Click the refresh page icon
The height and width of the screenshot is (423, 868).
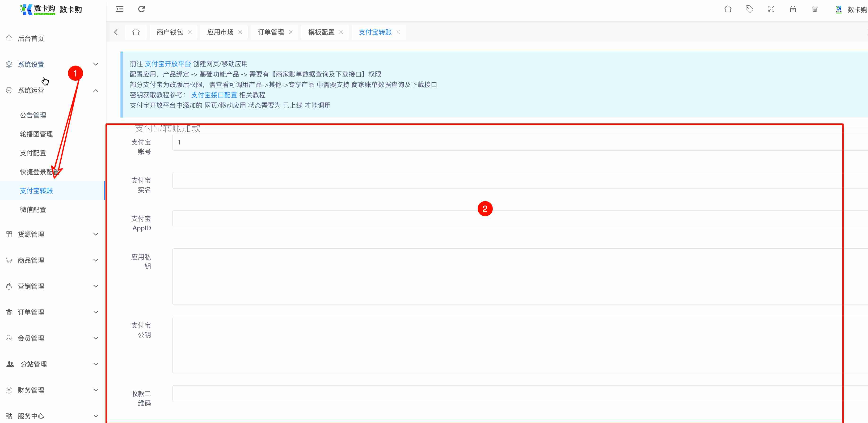click(142, 9)
